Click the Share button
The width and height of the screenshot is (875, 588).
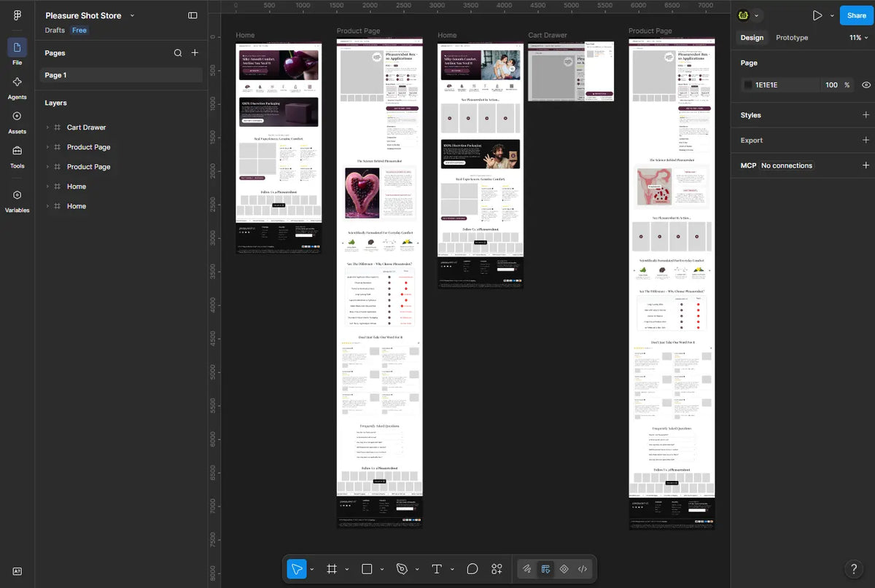click(857, 15)
